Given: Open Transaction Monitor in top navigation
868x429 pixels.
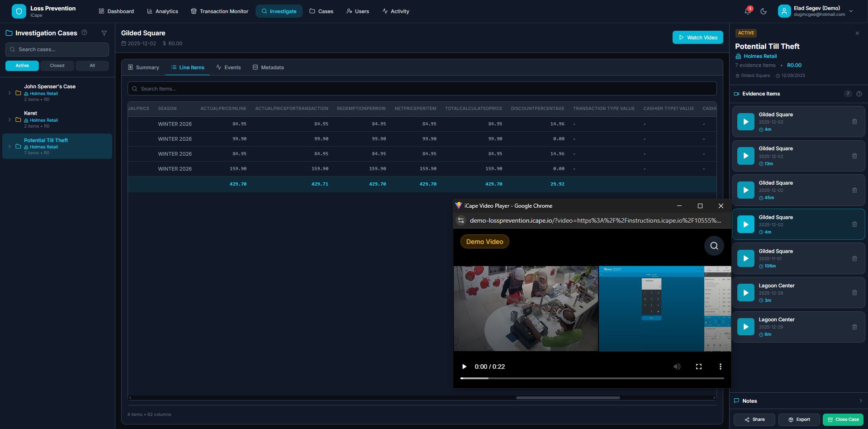Looking at the screenshot, I should (219, 11).
